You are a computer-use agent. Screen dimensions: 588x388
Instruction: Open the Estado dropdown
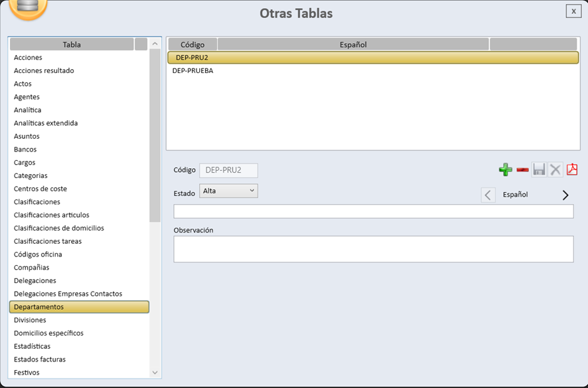coord(228,191)
